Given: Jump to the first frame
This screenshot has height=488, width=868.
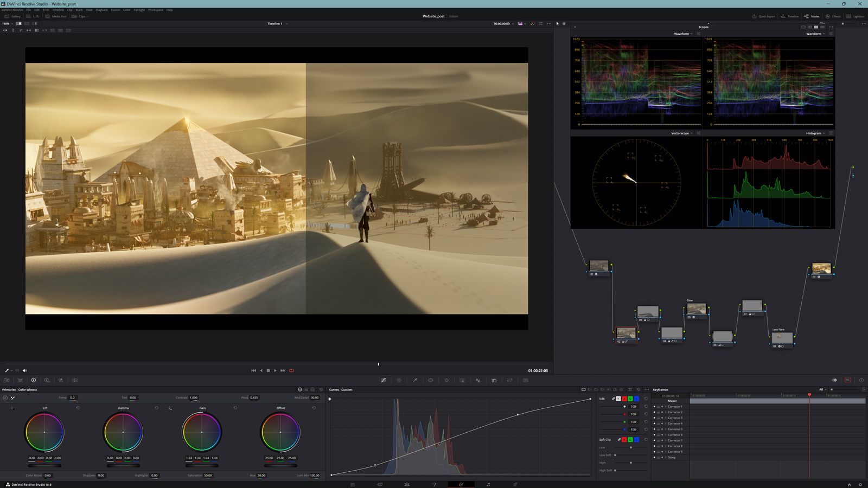Looking at the screenshot, I should click(253, 370).
